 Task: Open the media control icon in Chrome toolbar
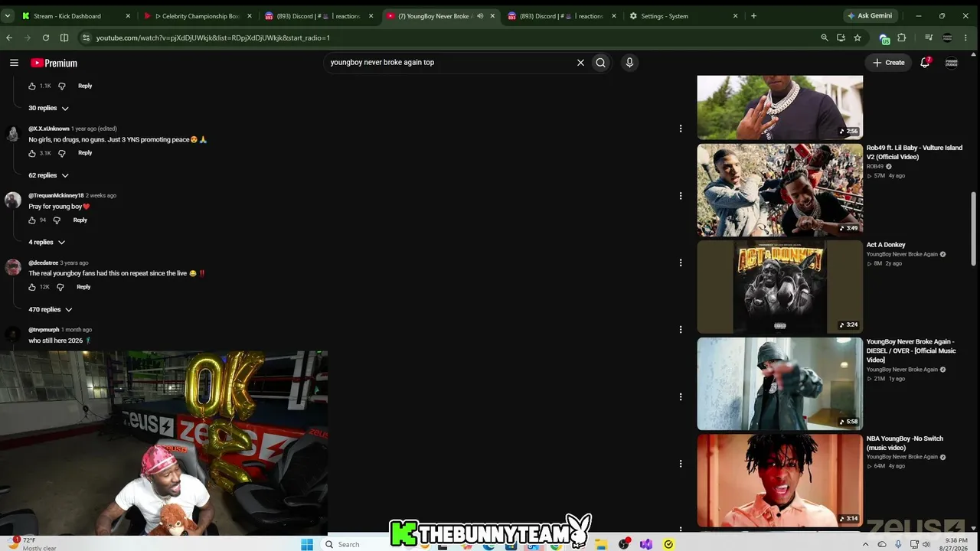pos(929,37)
